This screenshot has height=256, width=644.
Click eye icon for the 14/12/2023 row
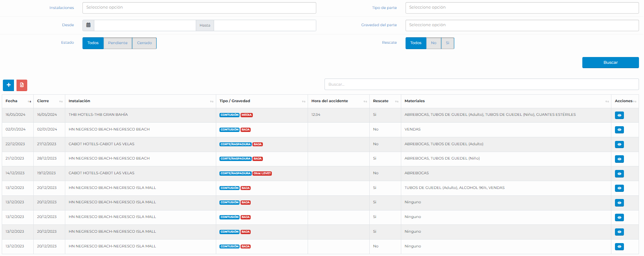[x=619, y=174]
